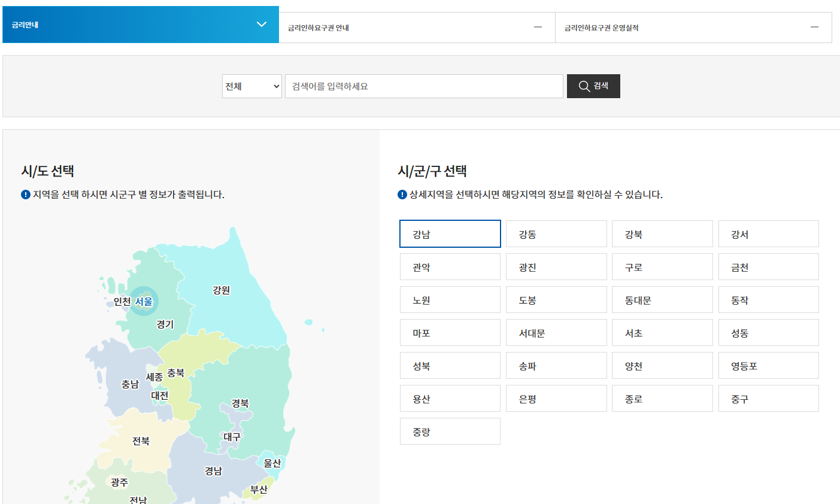Open the 금리인하요구권 운영실적 menu
This screenshot has height=504, width=840.
tap(693, 28)
